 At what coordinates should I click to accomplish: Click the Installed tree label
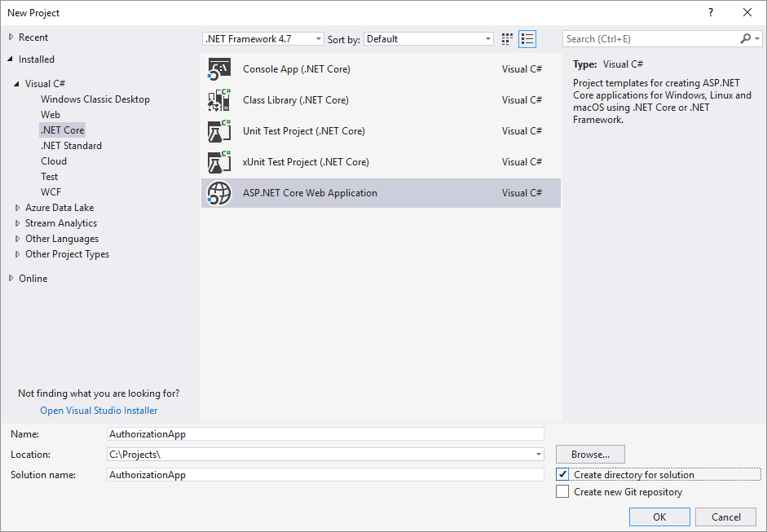click(37, 59)
